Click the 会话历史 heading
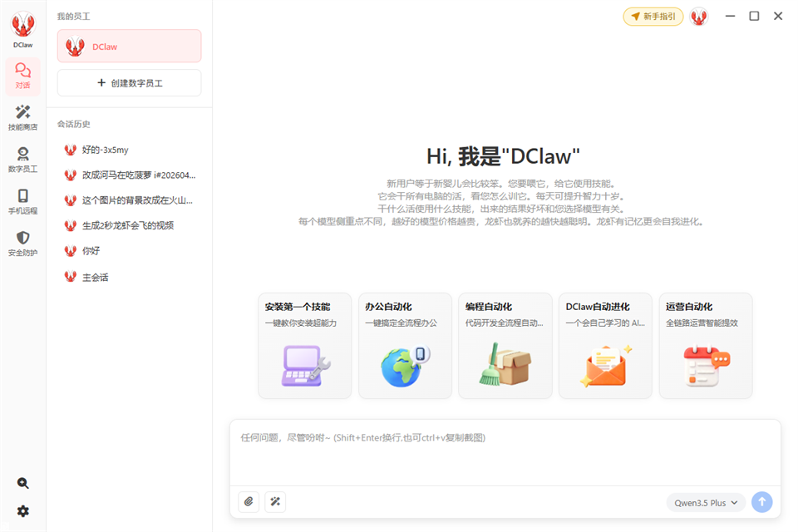This screenshot has height=532, width=798. point(74,124)
